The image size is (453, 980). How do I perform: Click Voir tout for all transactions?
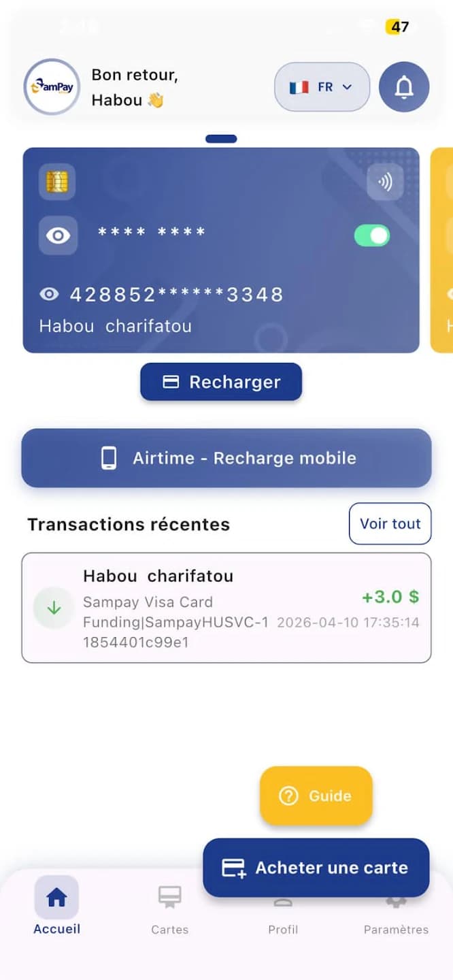point(390,523)
